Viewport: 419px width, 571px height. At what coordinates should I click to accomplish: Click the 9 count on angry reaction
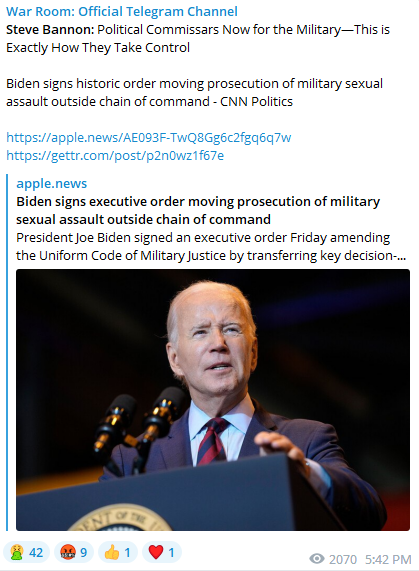(x=83, y=553)
